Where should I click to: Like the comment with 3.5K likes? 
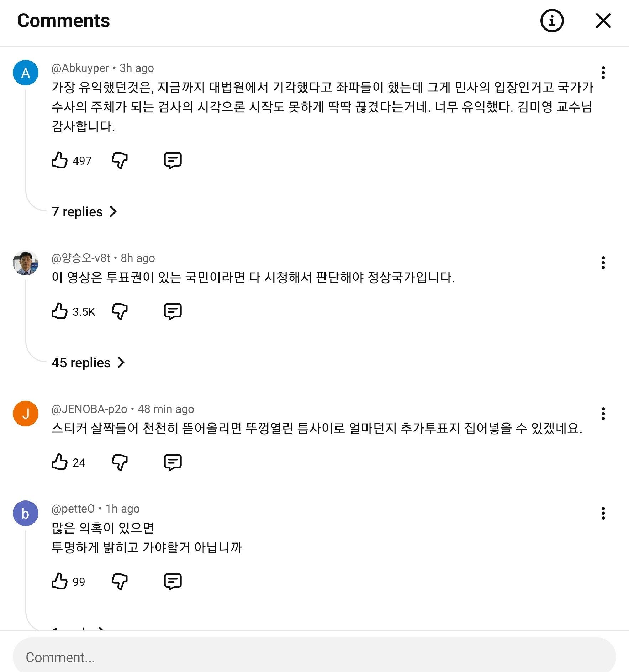coord(59,311)
